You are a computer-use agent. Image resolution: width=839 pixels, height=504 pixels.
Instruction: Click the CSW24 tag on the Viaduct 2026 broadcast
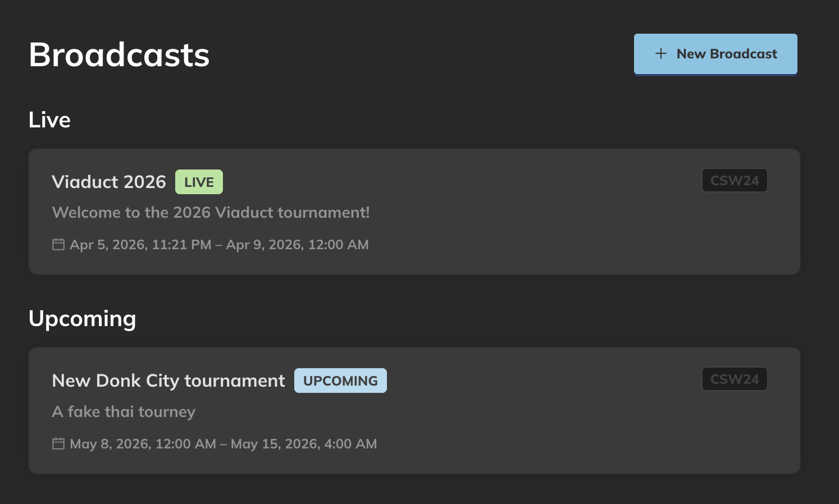735,180
